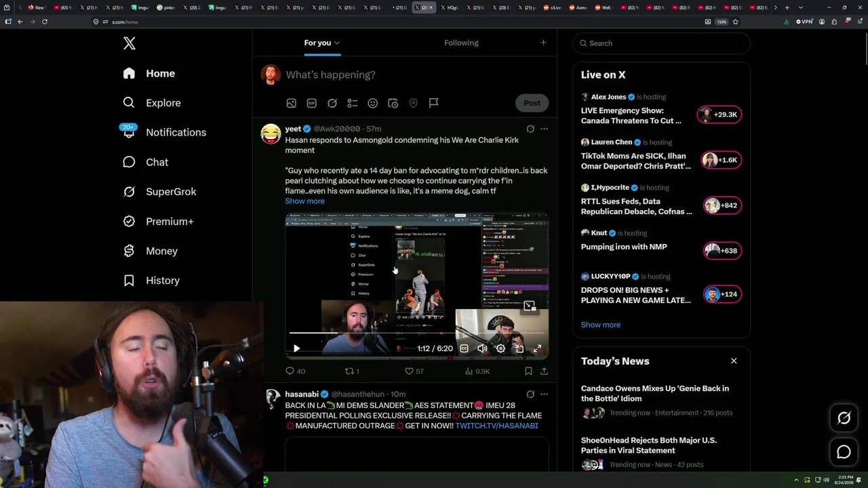Join Knut's Pumping iron live with +638
Image resolution: width=868 pixels, height=488 pixels.
[x=722, y=251]
